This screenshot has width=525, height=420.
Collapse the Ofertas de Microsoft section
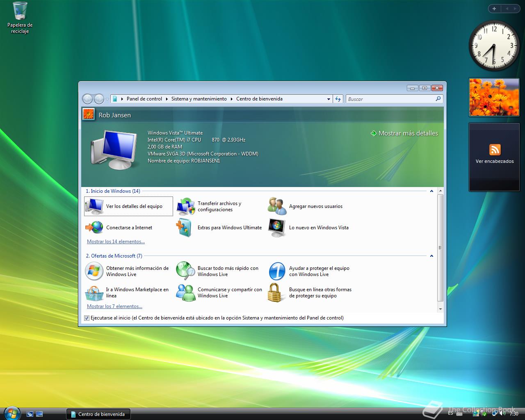click(431, 256)
